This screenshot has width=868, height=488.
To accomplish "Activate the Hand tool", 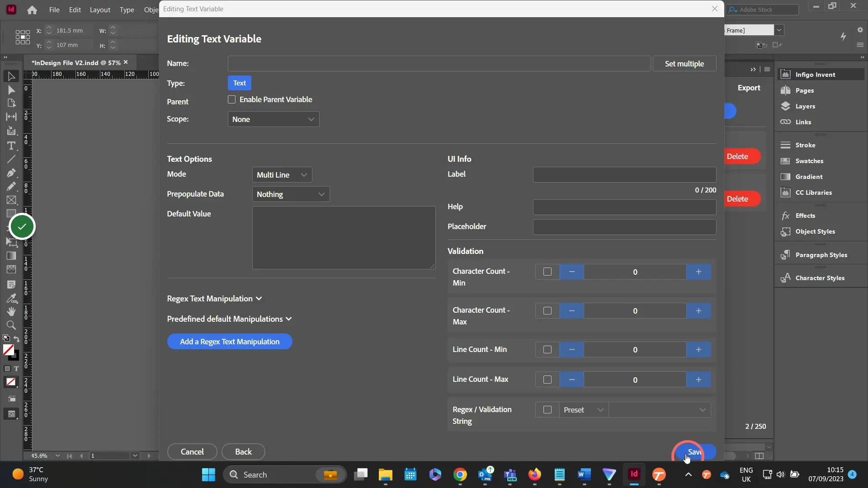I will (11, 311).
